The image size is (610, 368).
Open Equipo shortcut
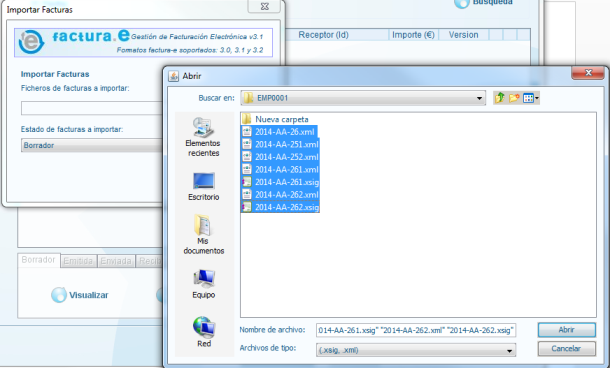[203, 284]
